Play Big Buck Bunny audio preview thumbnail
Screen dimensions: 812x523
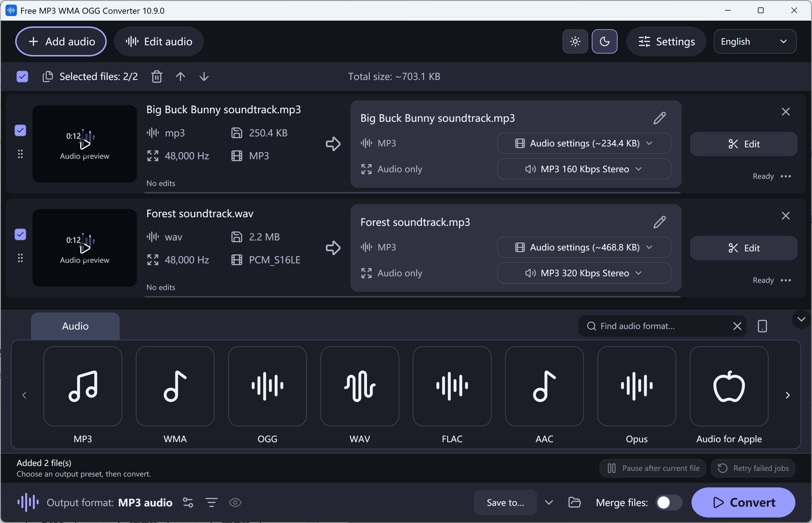tap(85, 144)
